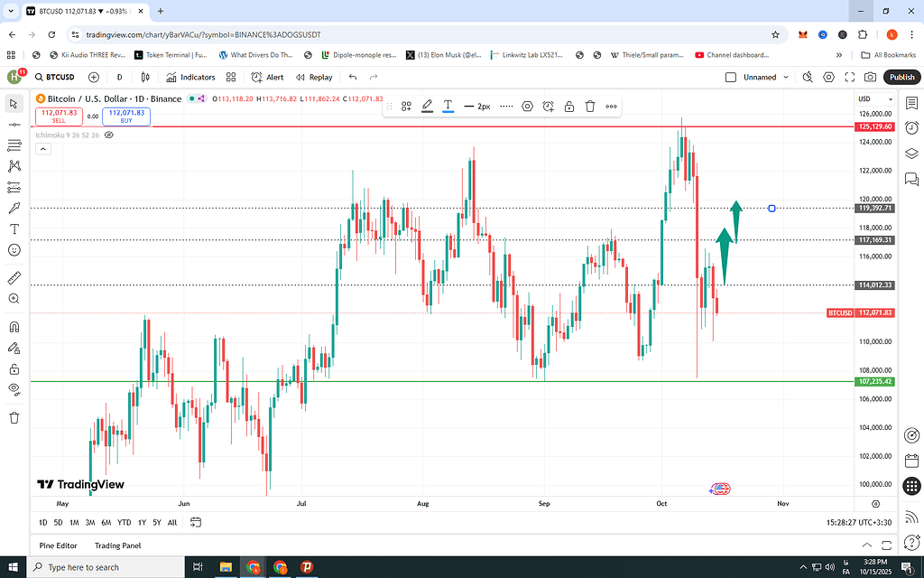The height and width of the screenshot is (578, 924).
Task: Click the Publish button
Action: 901,78
